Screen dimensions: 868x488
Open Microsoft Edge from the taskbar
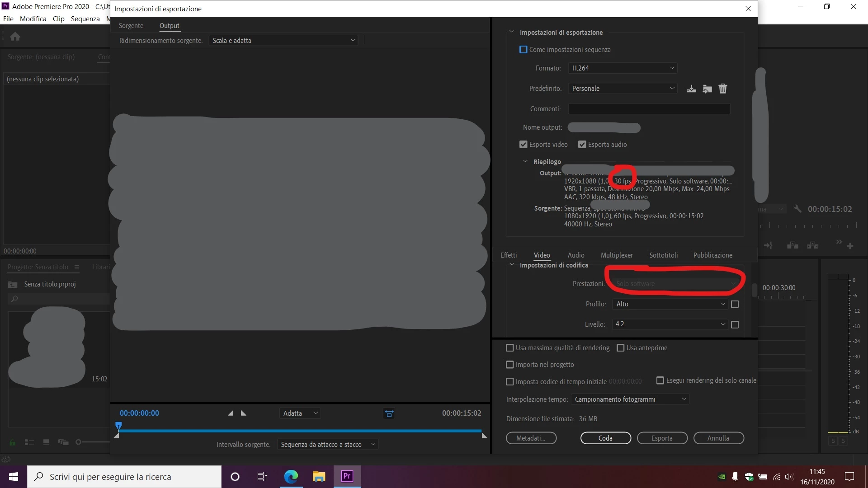pos(291,476)
